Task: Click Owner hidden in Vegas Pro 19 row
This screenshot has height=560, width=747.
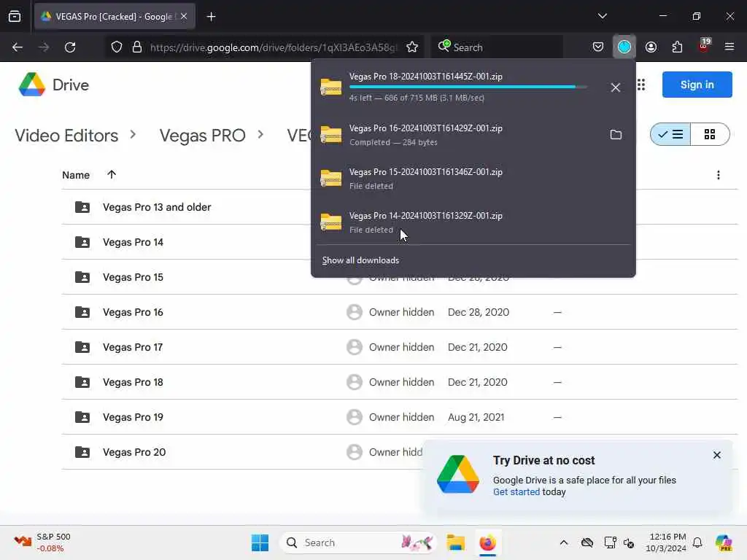Action: coord(402,417)
